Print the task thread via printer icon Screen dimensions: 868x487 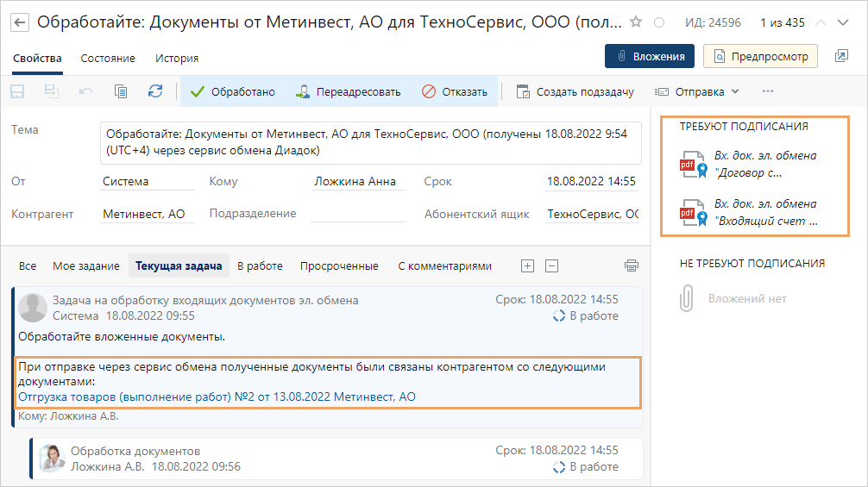click(x=632, y=265)
